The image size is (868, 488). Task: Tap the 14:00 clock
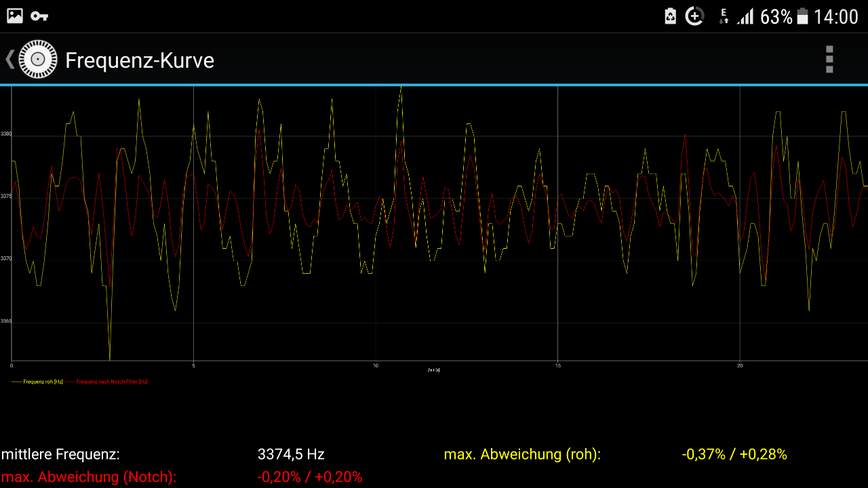836,16
